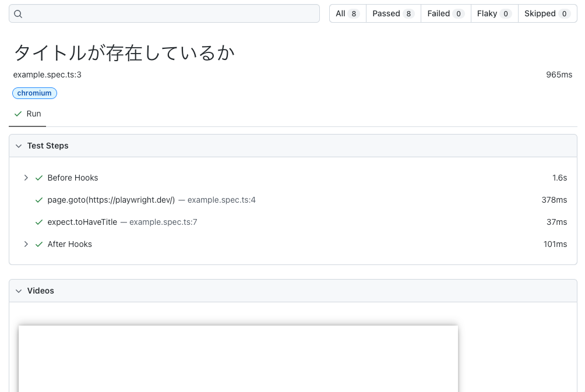Click the example.spec.ts:7 source location
This screenshot has height=392, width=585.
coord(163,222)
